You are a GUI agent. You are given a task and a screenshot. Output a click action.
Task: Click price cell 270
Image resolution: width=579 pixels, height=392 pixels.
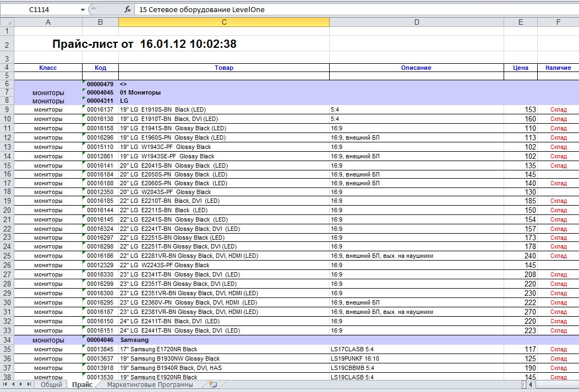pyautogui.click(x=520, y=312)
